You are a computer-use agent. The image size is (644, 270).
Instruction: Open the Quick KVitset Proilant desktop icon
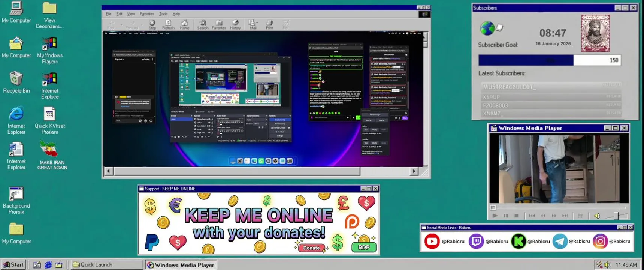[x=49, y=120]
